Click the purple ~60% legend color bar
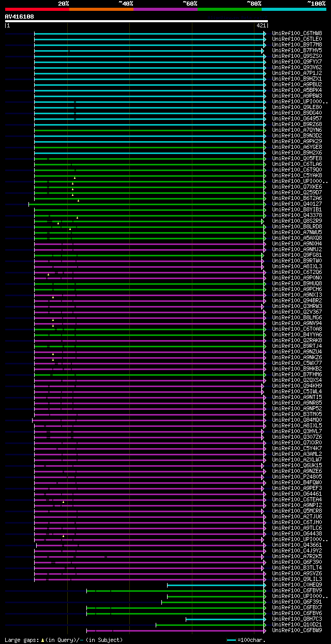The width and height of the screenshot is (331, 644). [x=165, y=9]
